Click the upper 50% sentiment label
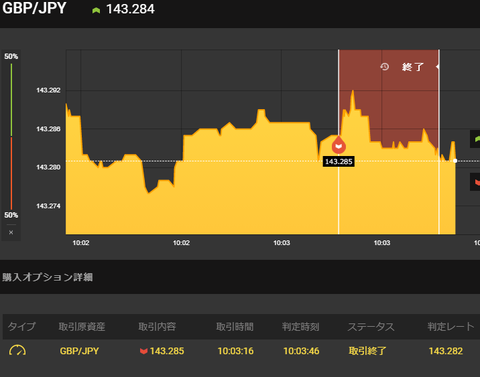The height and width of the screenshot is (377, 480). [x=11, y=56]
